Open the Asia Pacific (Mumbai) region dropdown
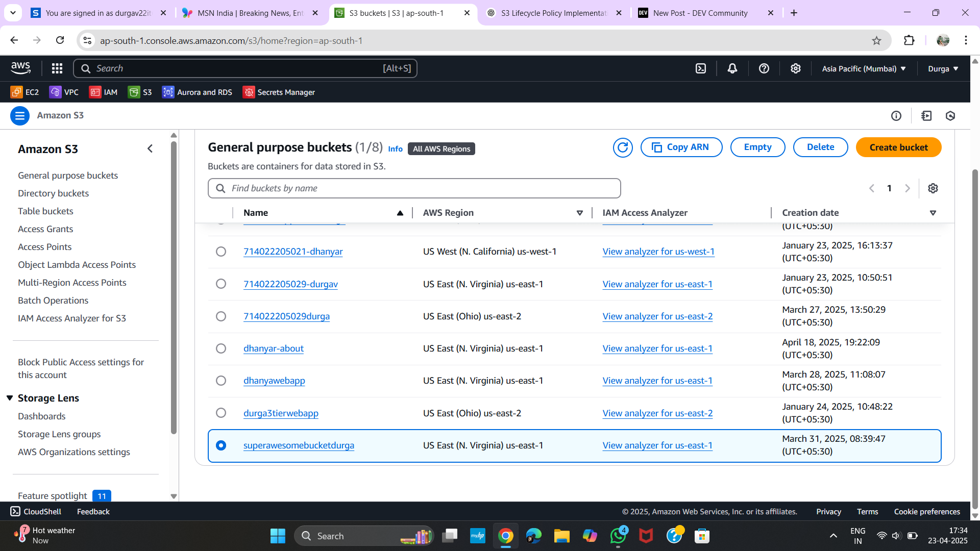This screenshot has height=551, width=980. pyautogui.click(x=864, y=68)
